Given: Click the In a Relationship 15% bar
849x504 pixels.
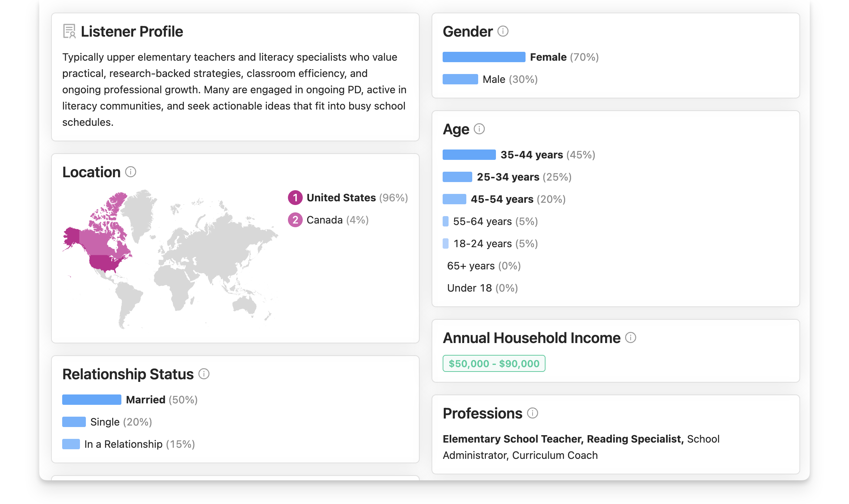Looking at the screenshot, I should click(x=71, y=444).
